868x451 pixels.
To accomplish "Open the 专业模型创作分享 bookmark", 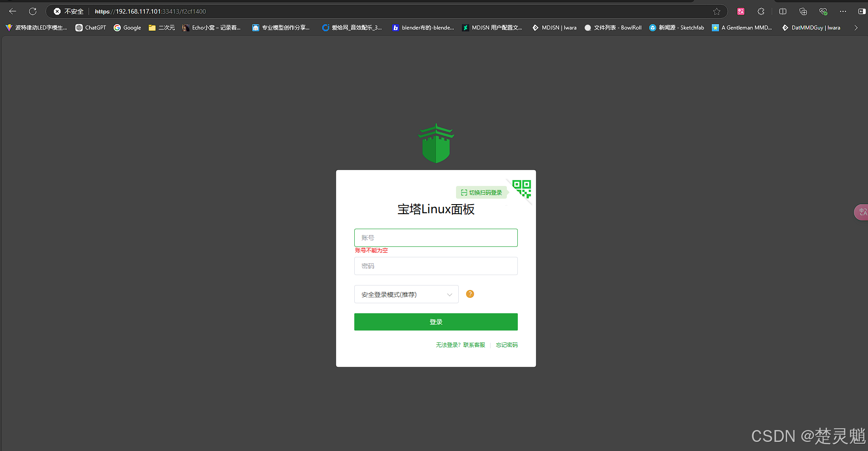I will pos(281,28).
